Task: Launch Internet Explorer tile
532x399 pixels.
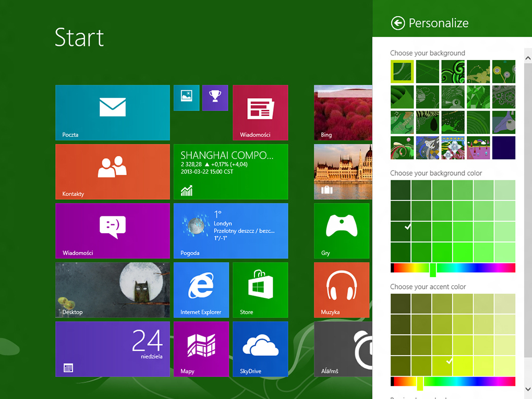Action: point(201,290)
